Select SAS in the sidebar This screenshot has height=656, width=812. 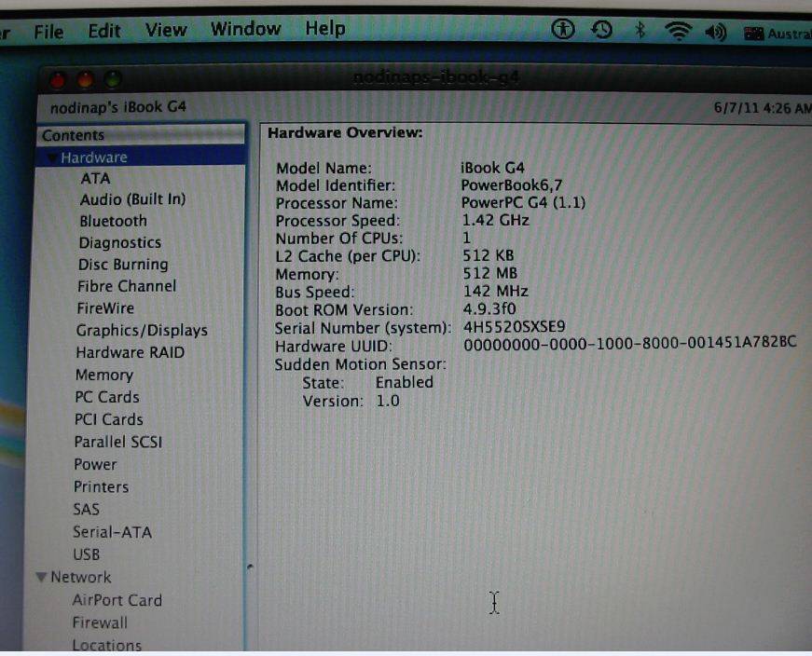pyautogui.click(x=86, y=510)
